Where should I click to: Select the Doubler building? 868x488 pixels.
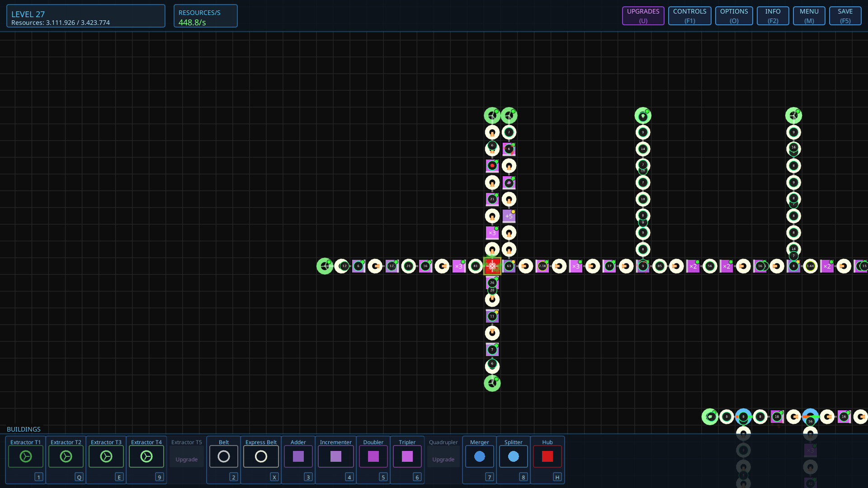pos(373,456)
